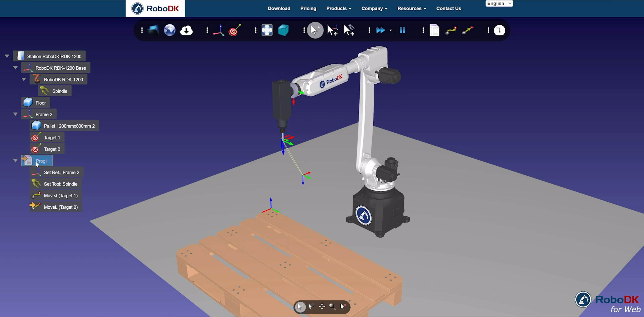This screenshot has height=317, width=644.
Task: Select Target 2 in the station tree
Action: coord(52,149)
